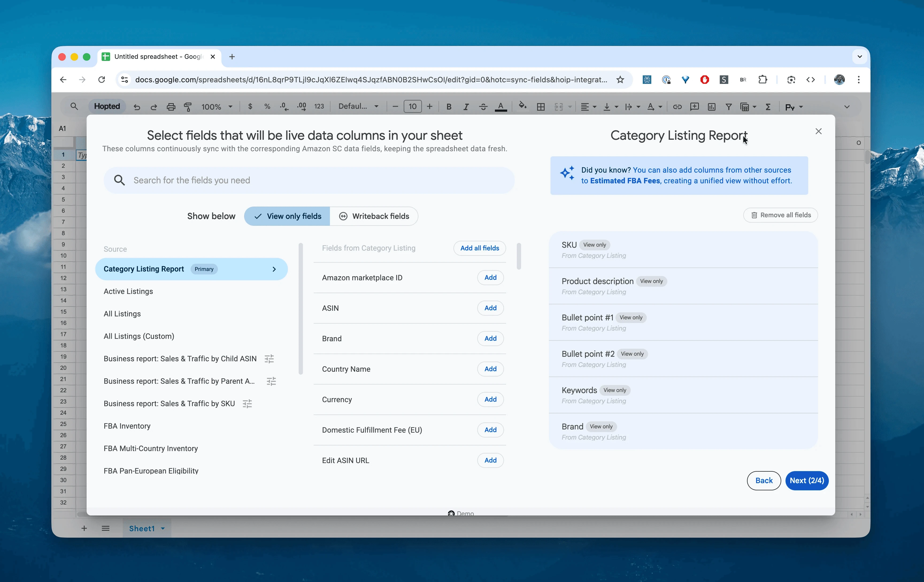
Task: Create a filter with funnel icon
Action: [x=728, y=107]
